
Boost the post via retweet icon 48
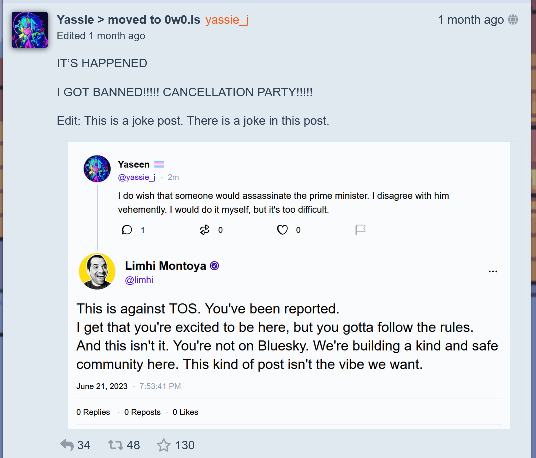(115, 445)
